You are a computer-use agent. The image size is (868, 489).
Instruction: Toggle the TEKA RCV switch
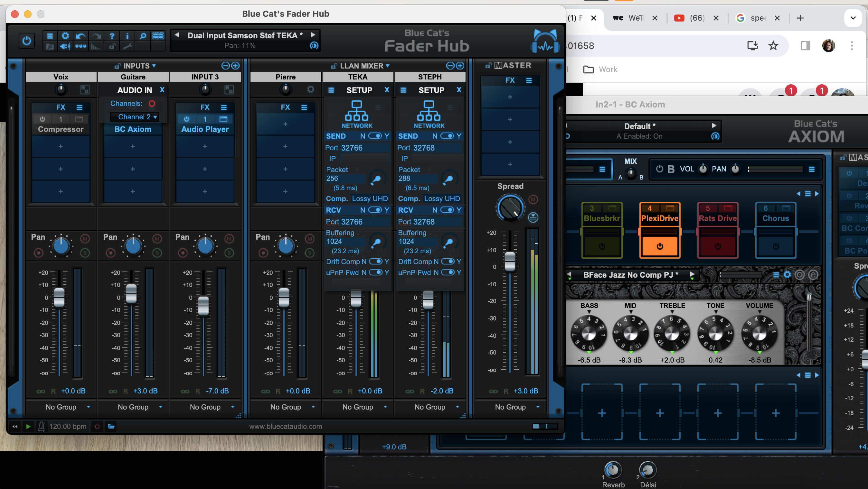[375, 210]
